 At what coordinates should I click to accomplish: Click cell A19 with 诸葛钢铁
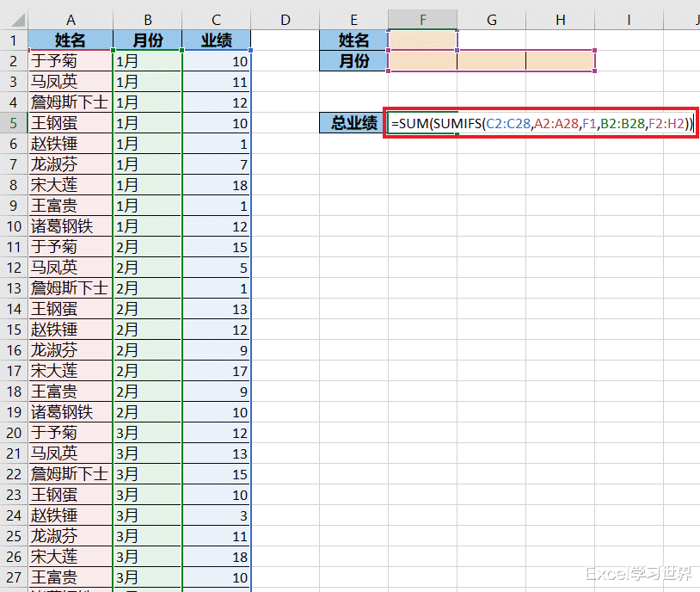tap(71, 412)
